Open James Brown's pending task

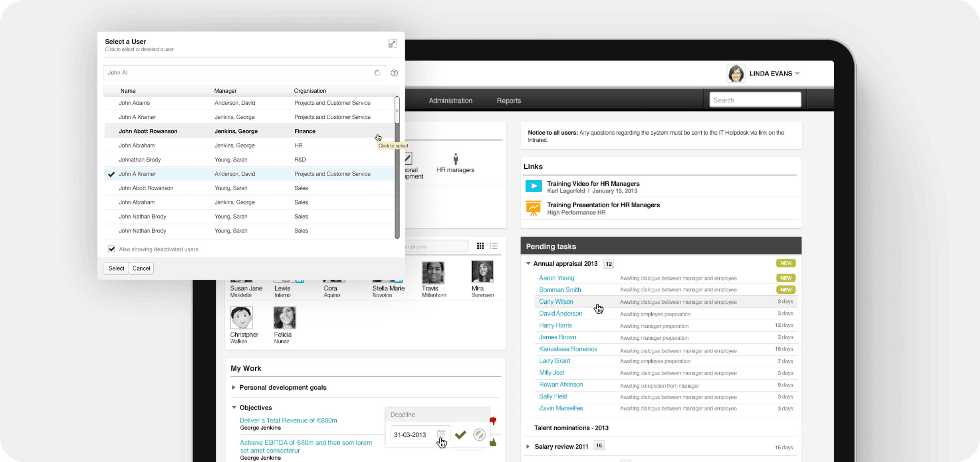[557, 337]
